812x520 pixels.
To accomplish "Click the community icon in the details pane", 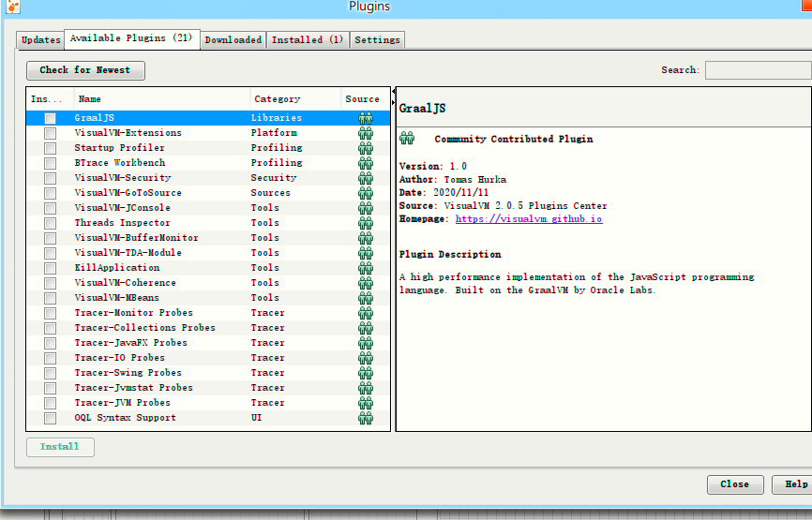I will coord(407,138).
